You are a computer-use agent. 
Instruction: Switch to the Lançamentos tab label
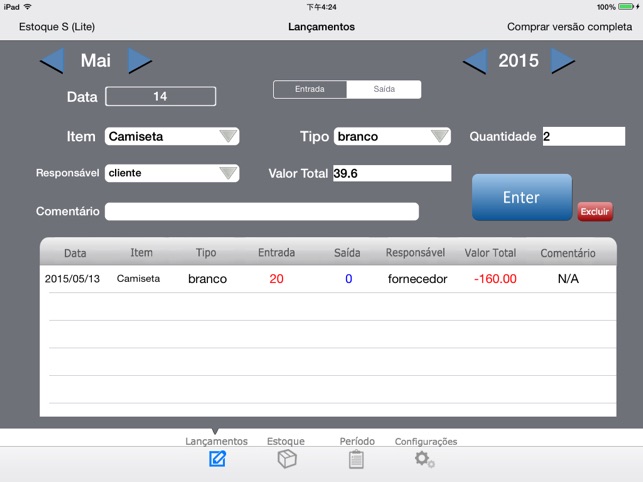pos(216,441)
